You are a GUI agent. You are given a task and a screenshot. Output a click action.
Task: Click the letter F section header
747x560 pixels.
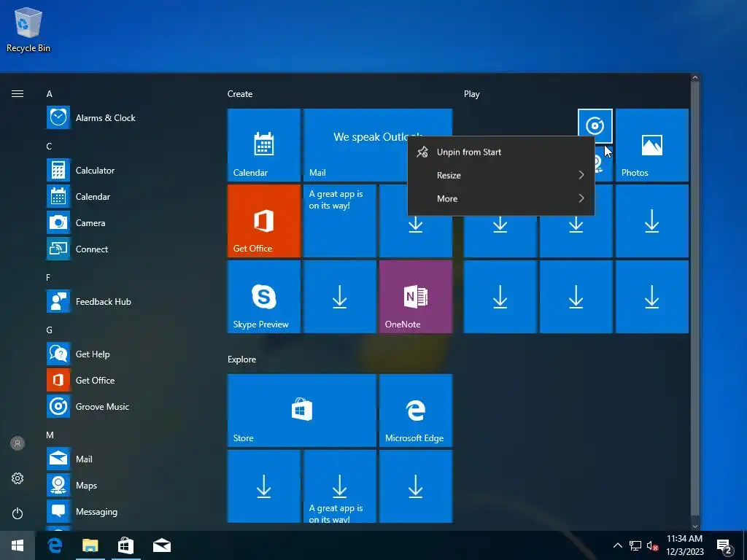48,277
